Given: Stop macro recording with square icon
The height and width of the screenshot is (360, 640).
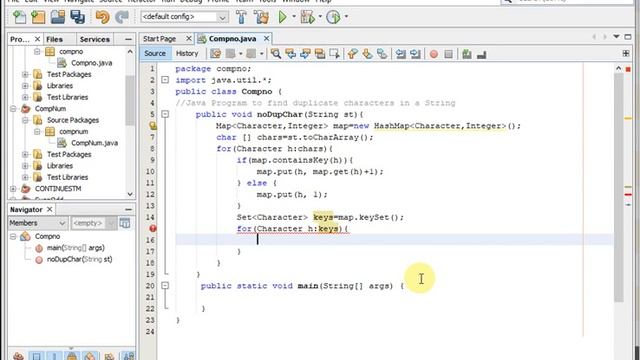Looking at the screenshot, I should (x=449, y=54).
